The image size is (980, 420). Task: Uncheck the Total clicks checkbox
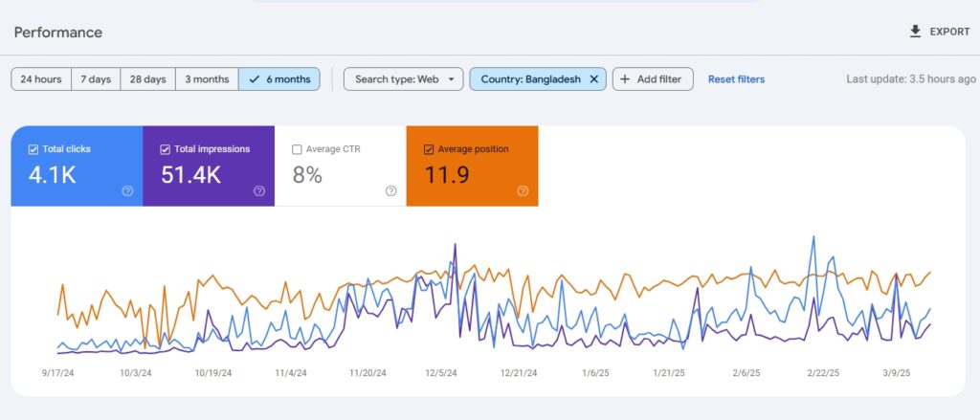33,149
